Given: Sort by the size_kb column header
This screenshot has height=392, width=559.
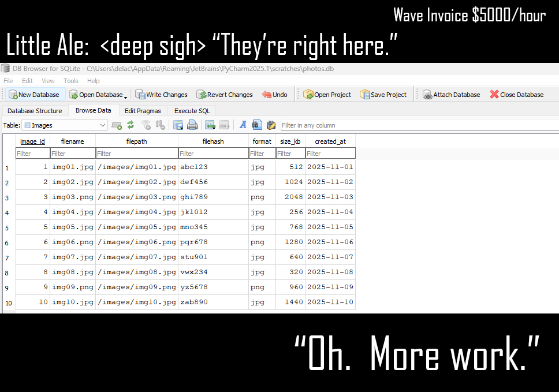Looking at the screenshot, I should tap(290, 141).
